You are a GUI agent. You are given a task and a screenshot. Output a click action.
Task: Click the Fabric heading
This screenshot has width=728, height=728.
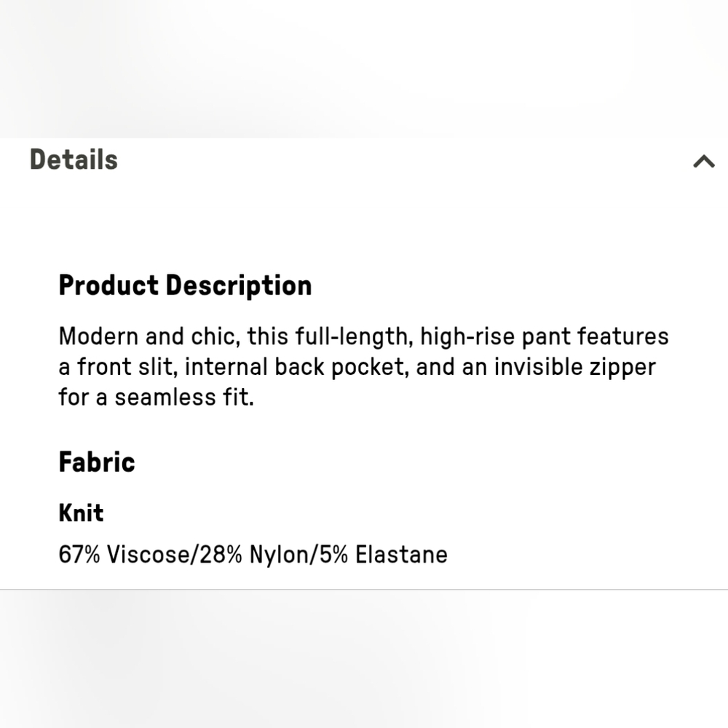(x=97, y=462)
